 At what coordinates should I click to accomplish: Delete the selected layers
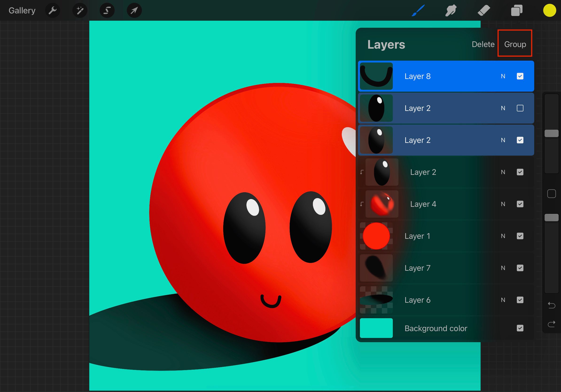(x=483, y=44)
